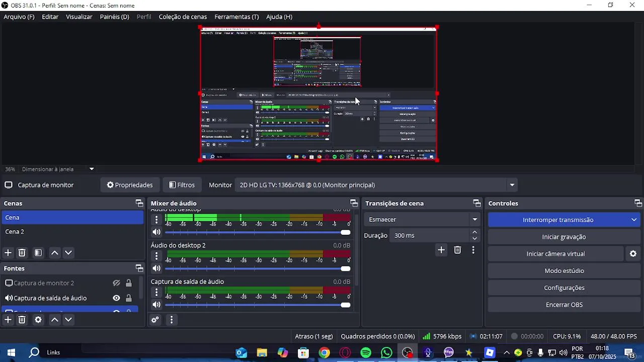
Task: Expand the Interromper transmissão arrow menu
Action: coord(634,220)
